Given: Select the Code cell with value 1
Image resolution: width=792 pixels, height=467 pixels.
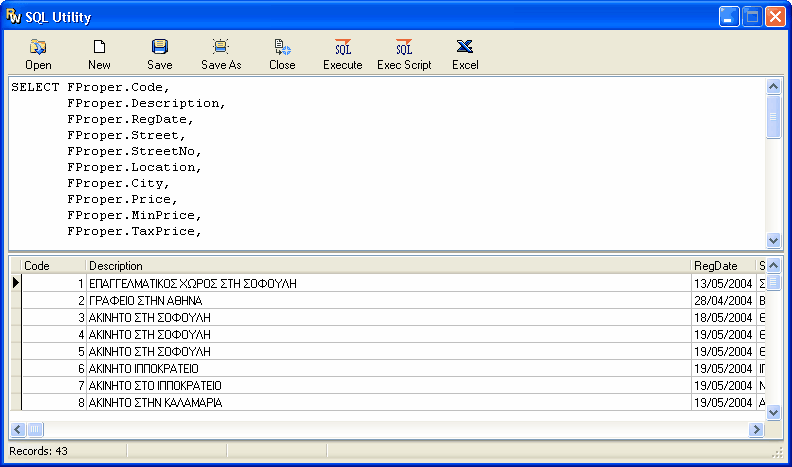Looking at the screenshot, I should (54, 284).
